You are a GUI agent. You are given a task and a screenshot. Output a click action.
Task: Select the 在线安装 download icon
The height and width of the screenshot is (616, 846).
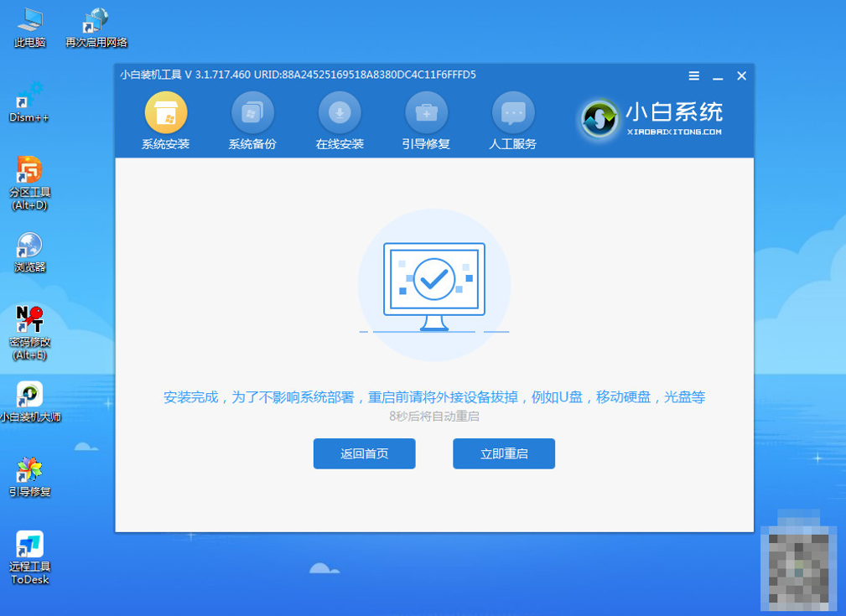(x=340, y=112)
